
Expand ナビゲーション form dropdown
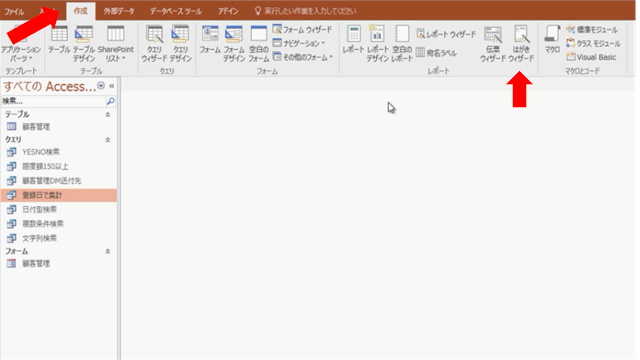click(299, 43)
